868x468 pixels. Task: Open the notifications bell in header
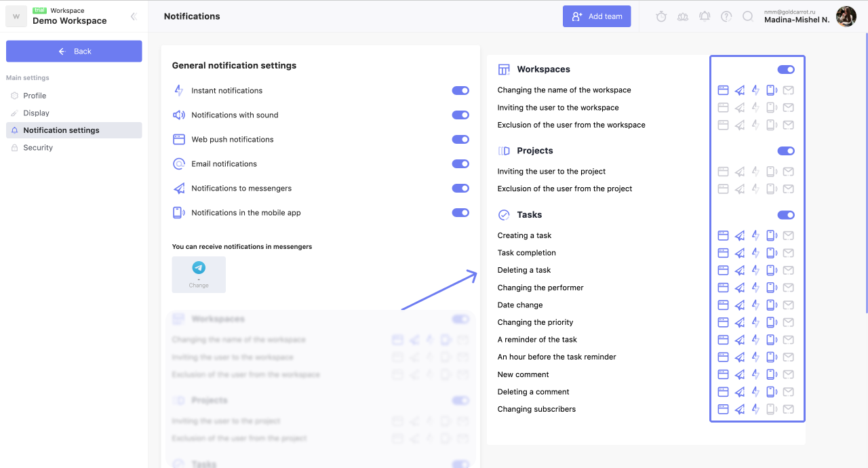(705, 16)
